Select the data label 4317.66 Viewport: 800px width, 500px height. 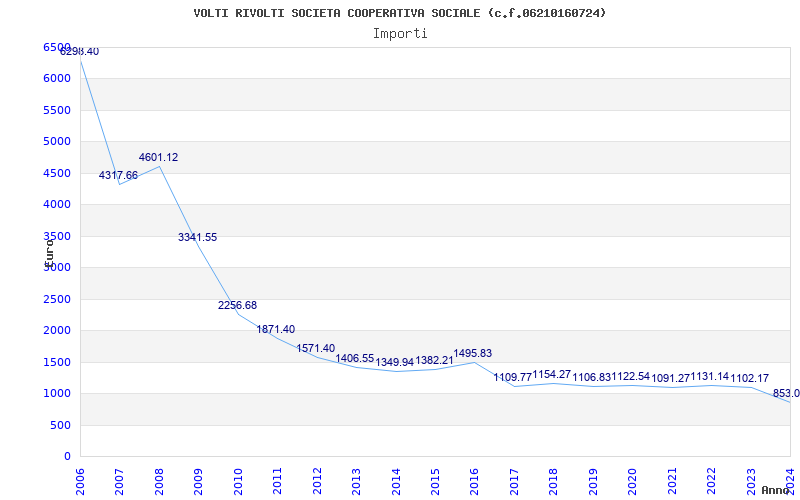click(118, 176)
